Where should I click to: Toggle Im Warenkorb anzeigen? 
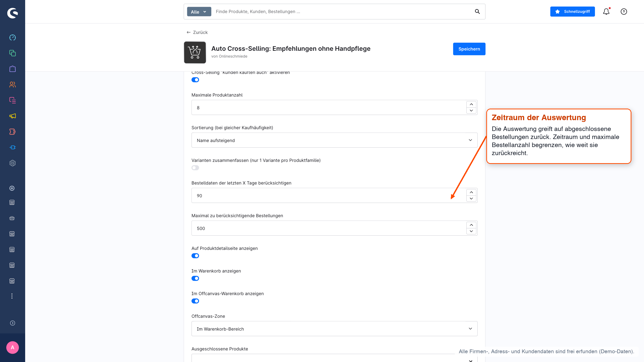click(x=195, y=278)
